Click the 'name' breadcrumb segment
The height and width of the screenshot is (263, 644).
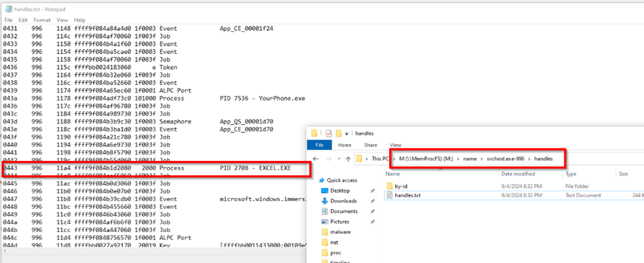(x=470, y=159)
